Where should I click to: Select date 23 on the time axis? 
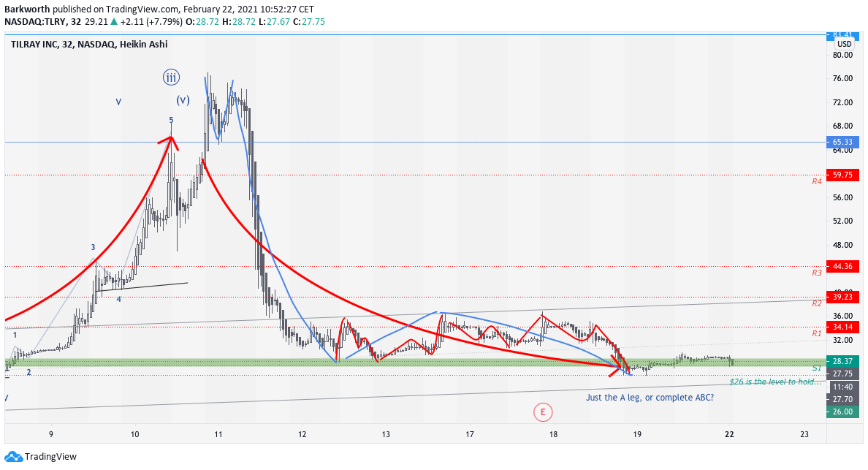coord(804,435)
